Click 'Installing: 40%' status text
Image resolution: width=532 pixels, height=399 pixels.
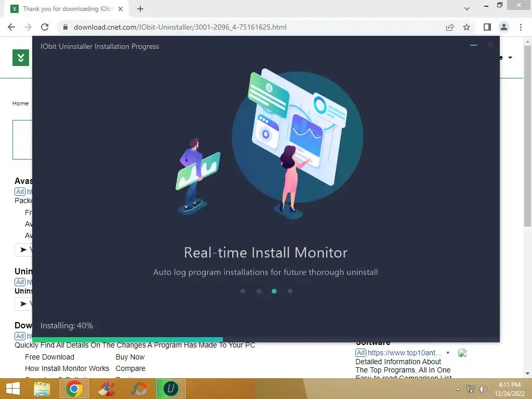67,326
